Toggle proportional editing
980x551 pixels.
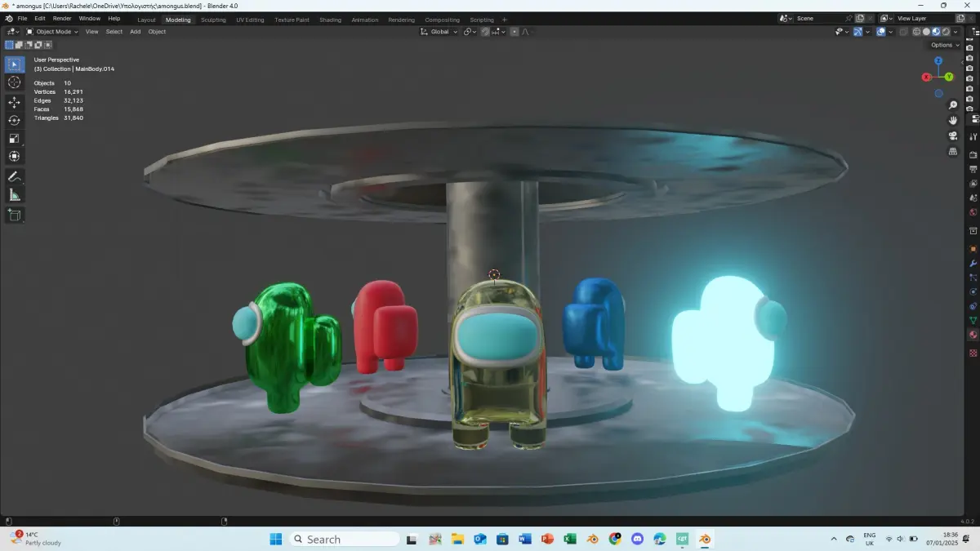point(514,32)
